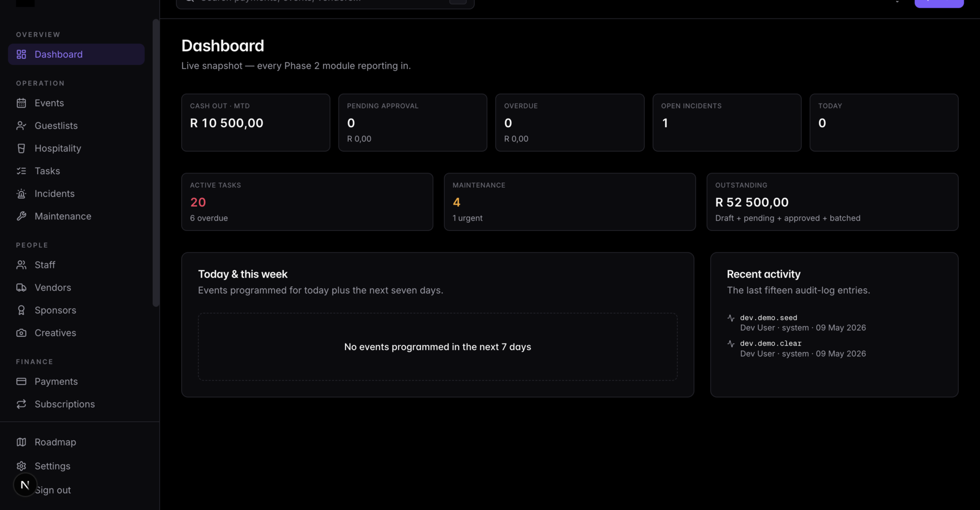
Task: Click the '1 urgent' text
Action: (468, 218)
